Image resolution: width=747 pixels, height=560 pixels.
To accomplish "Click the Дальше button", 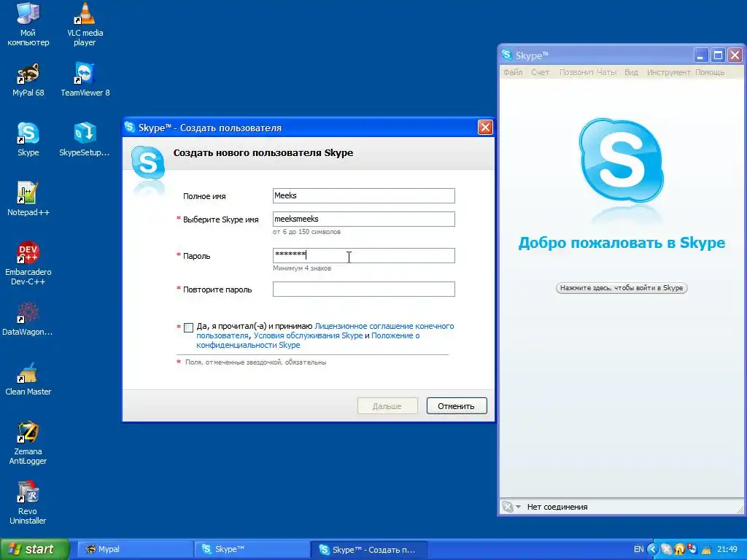I will click(x=387, y=406).
